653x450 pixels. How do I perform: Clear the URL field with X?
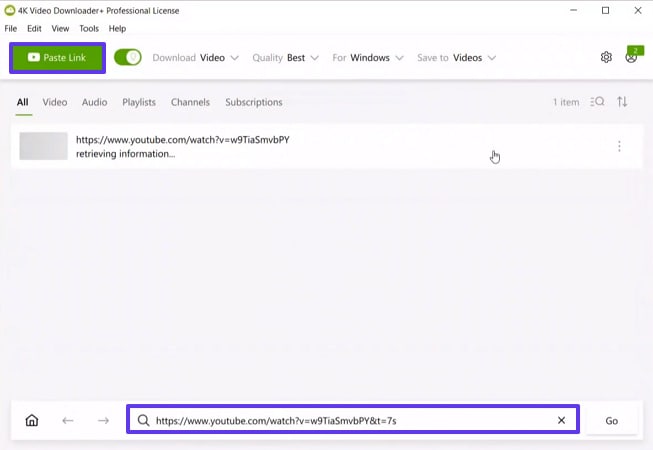click(561, 420)
